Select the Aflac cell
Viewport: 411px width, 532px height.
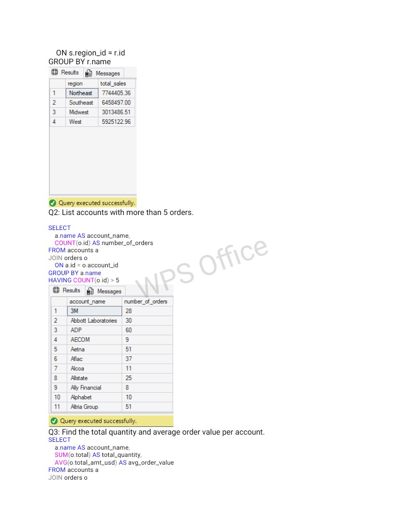[x=95, y=359]
